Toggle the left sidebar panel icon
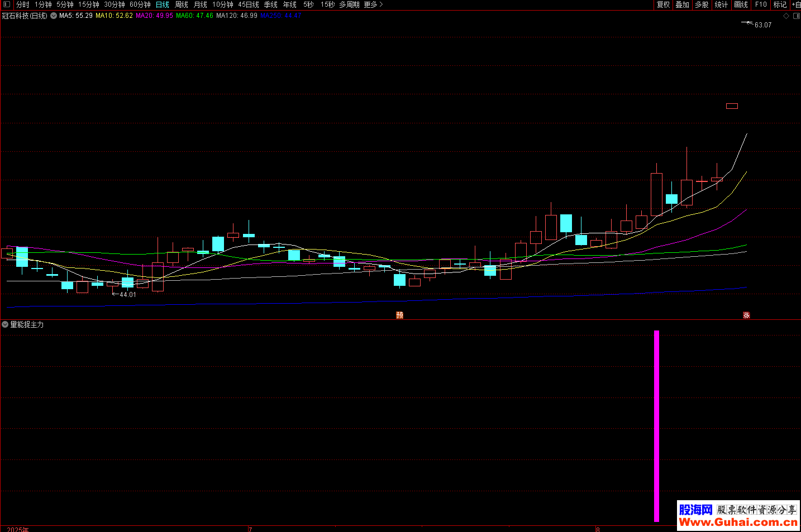 click(7, 4)
